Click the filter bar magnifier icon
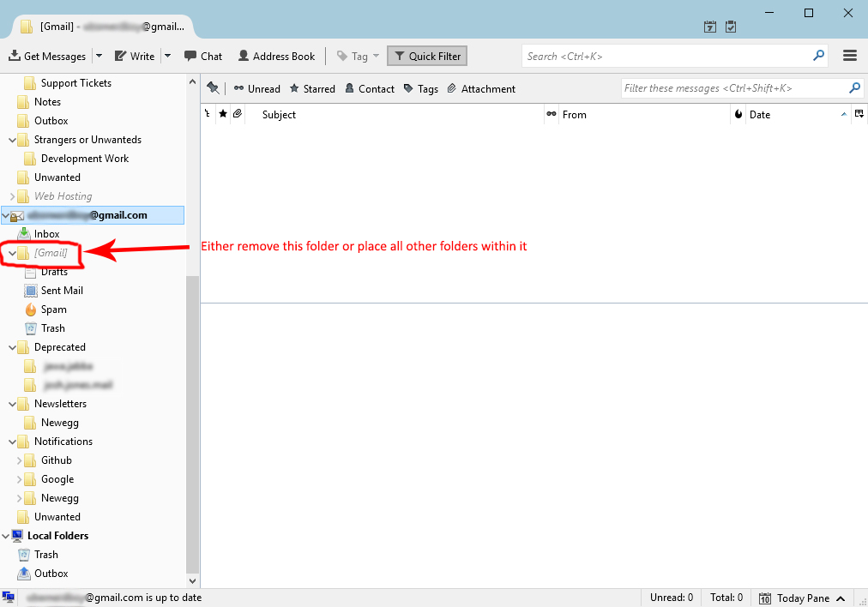The width and height of the screenshot is (868, 607). 854,88
